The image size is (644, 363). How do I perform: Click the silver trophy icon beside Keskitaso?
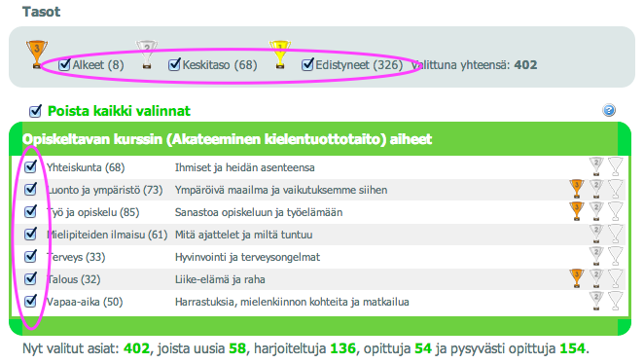(x=147, y=54)
